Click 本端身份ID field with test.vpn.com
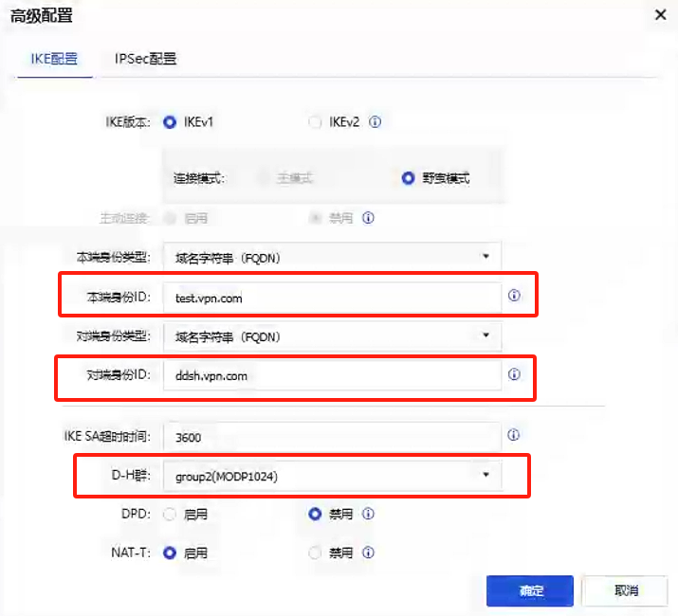The image size is (678, 616). pos(332,298)
